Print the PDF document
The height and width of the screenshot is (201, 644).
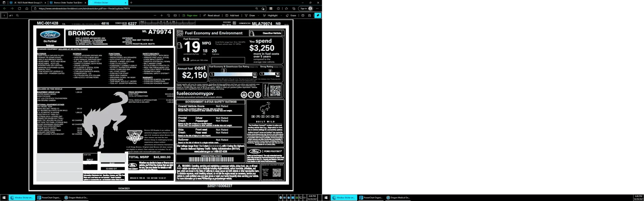pyautogui.click(x=303, y=15)
